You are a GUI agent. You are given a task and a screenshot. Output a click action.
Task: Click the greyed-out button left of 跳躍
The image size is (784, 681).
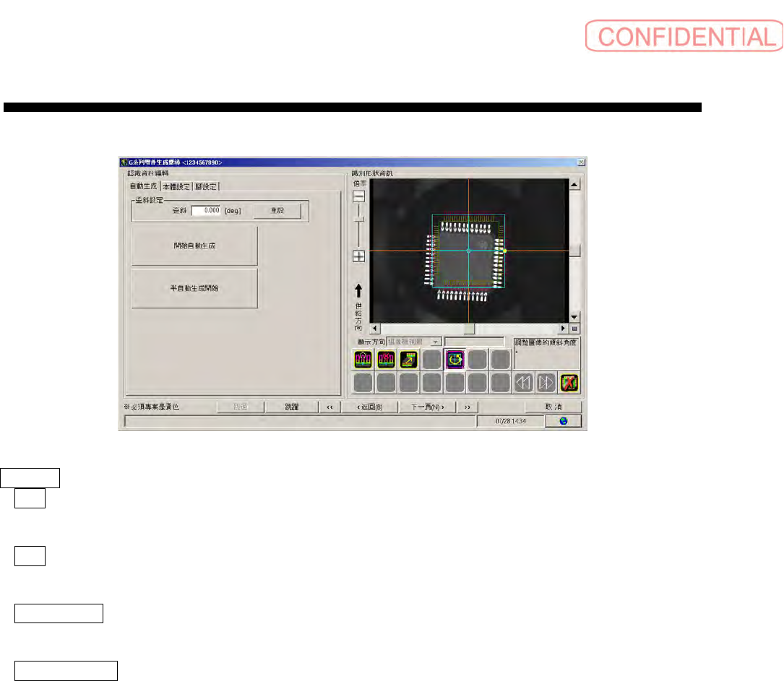241,407
